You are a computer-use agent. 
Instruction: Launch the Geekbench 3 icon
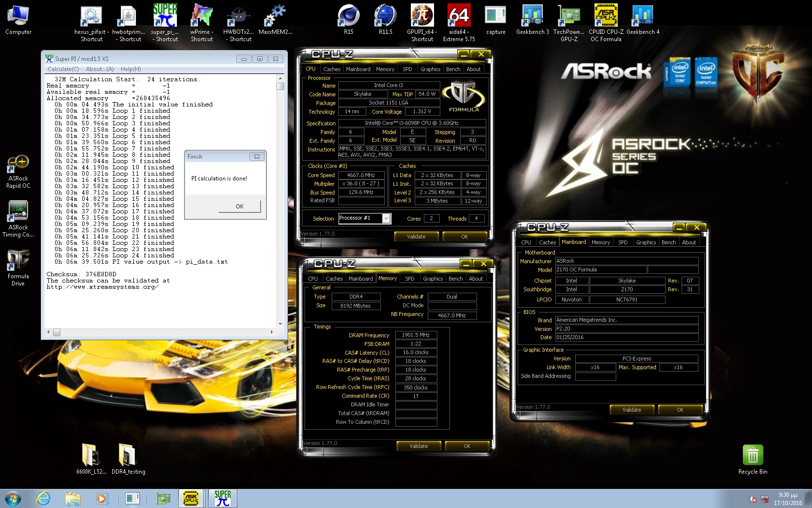532,20
